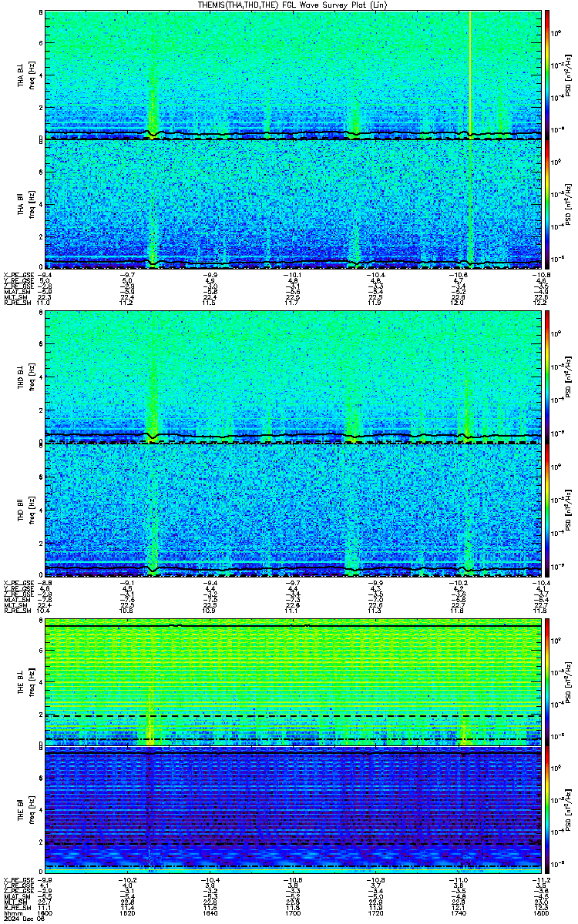Select the THE B-perpendicular spectrogram panel

[293, 682]
